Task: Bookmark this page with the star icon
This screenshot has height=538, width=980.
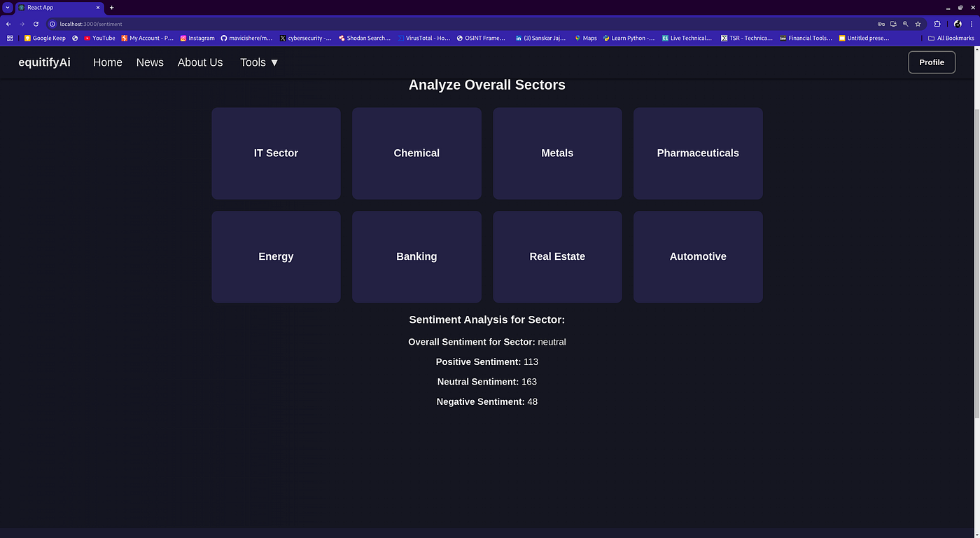Action: 918,24
